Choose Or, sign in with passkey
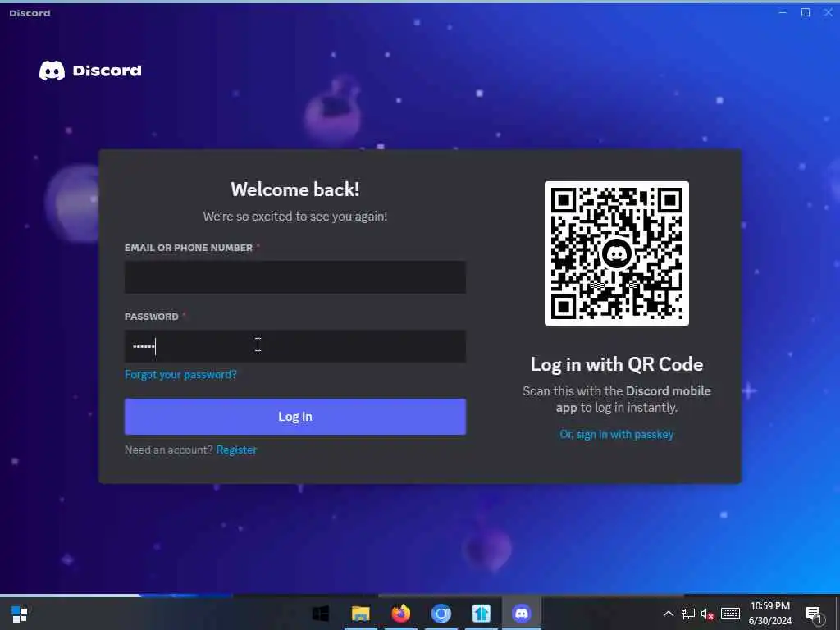The width and height of the screenshot is (840, 630). click(x=617, y=435)
